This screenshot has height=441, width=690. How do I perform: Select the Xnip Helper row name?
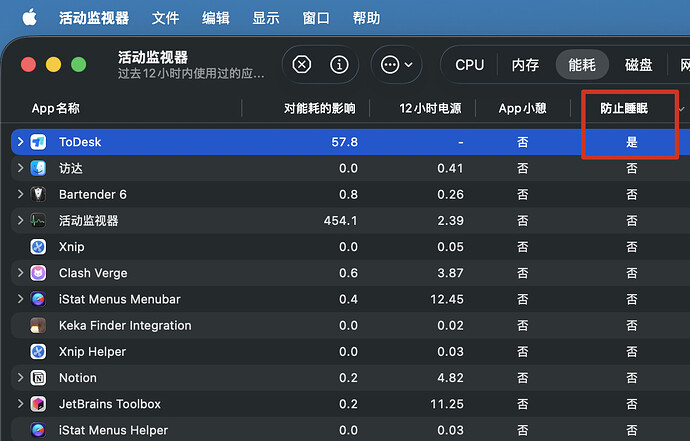pos(92,352)
